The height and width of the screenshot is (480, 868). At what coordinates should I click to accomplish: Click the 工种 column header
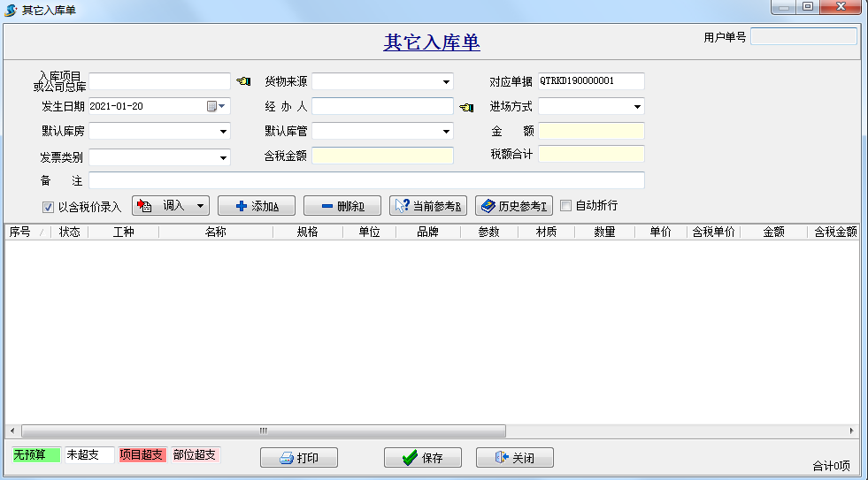[x=124, y=232]
